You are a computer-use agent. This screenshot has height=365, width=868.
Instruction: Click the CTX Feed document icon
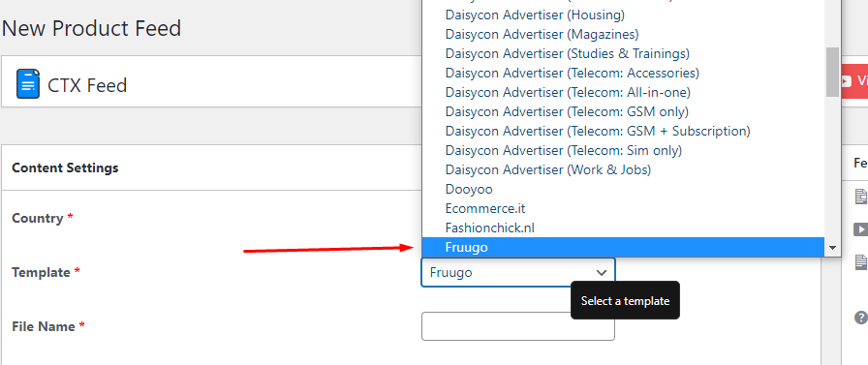(28, 84)
